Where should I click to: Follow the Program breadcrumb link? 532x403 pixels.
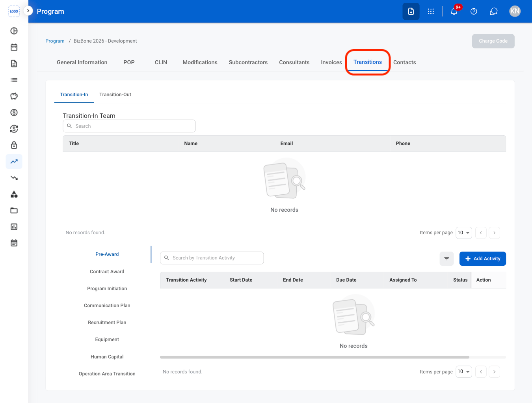55,41
